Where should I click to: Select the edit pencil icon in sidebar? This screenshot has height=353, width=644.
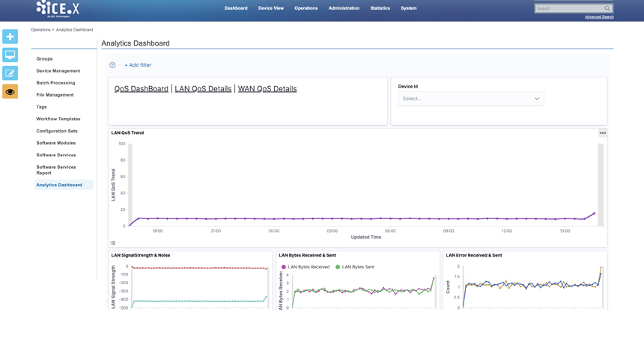[x=10, y=73]
